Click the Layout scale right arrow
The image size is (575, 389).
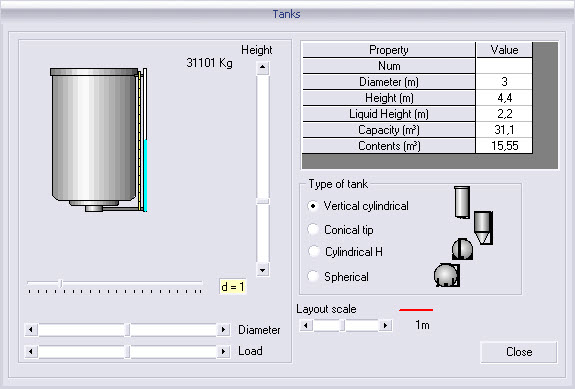click(x=385, y=325)
